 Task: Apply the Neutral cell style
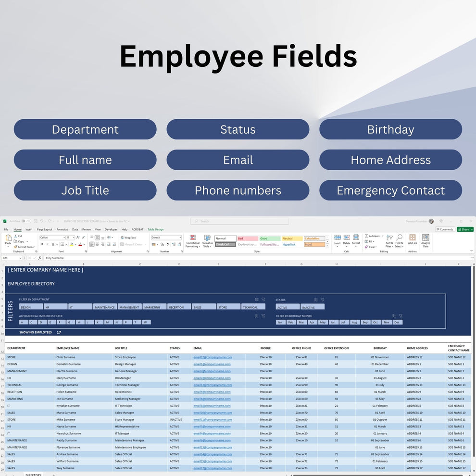[292, 238]
